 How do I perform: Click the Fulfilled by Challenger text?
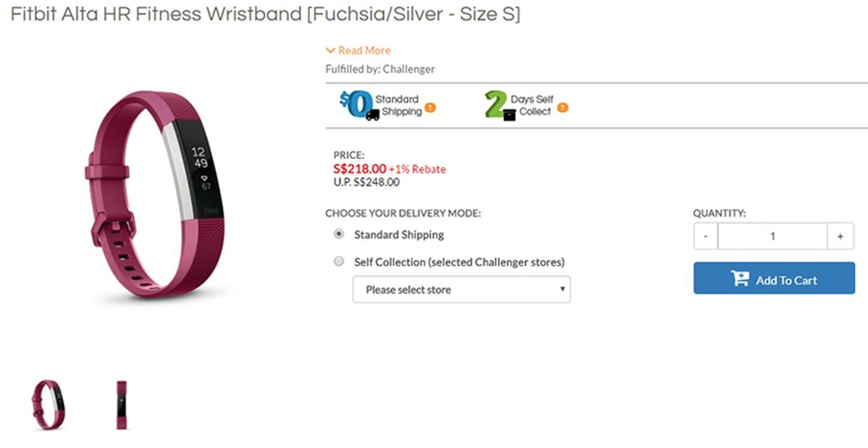[380, 69]
